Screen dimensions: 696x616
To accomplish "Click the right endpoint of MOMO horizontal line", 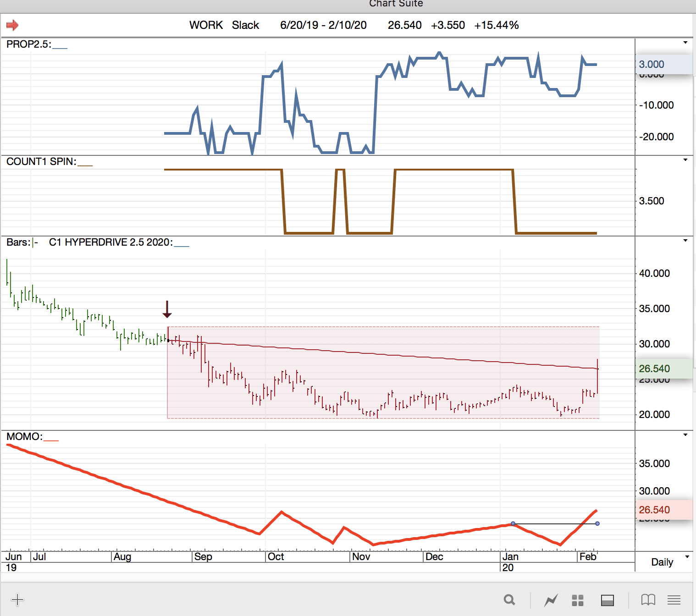I will [x=597, y=523].
